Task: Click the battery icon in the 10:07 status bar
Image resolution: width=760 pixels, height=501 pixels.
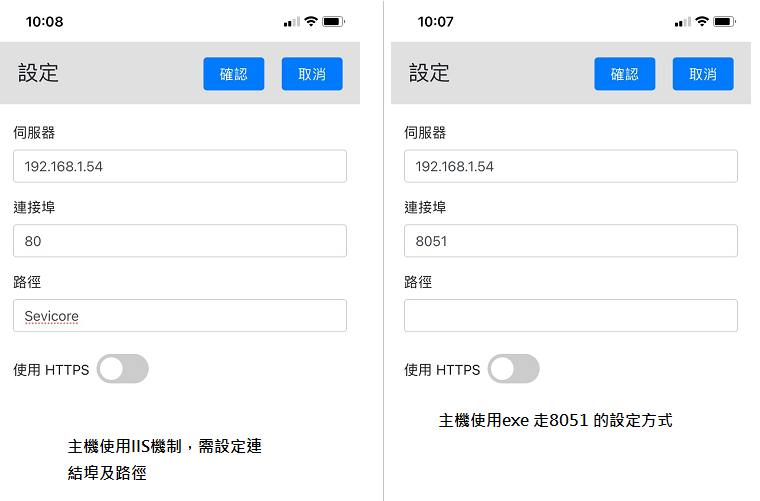Action: 724,21
